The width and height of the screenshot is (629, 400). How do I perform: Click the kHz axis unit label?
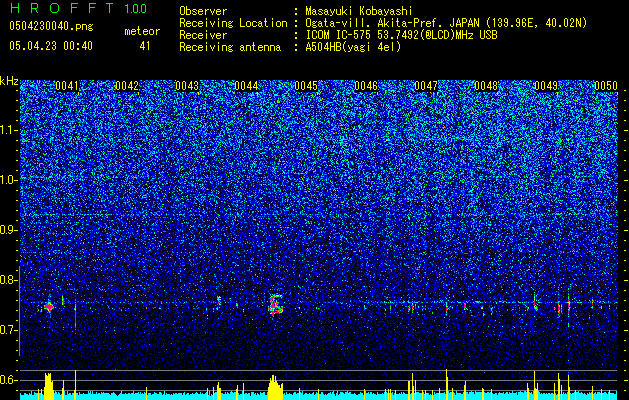pyautogui.click(x=9, y=81)
